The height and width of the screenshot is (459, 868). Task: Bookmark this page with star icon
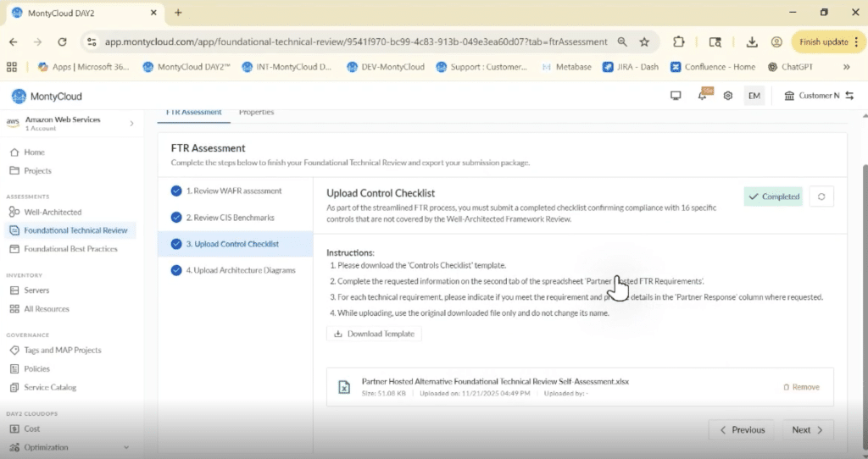644,41
